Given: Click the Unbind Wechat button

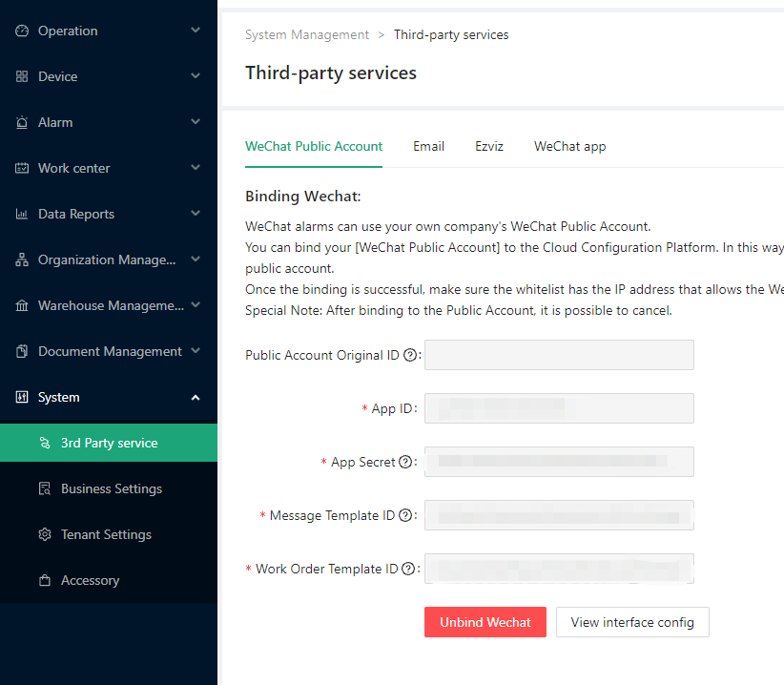Looking at the screenshot, I should click(x=485, y=622).
